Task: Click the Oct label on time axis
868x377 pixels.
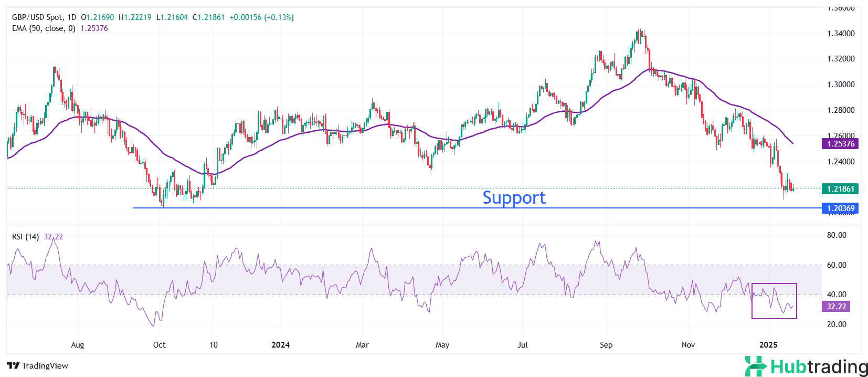Action: 159,345
